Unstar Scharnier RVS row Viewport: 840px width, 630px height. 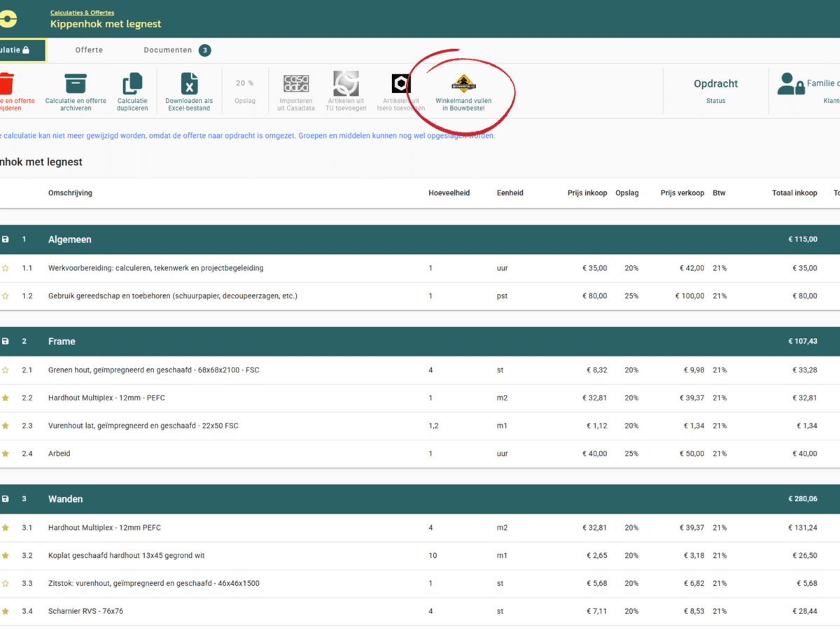6,611
